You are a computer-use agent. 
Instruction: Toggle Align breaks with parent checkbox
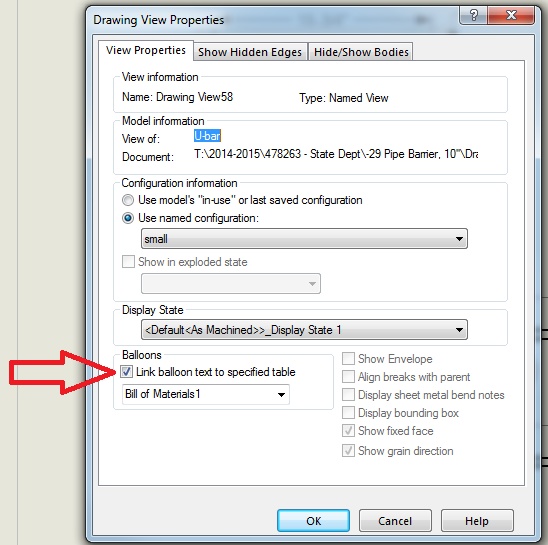(x=348, y=377)
